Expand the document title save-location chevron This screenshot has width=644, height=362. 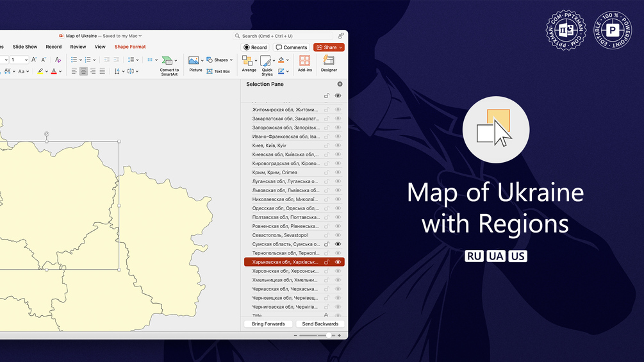click(140, 36)
